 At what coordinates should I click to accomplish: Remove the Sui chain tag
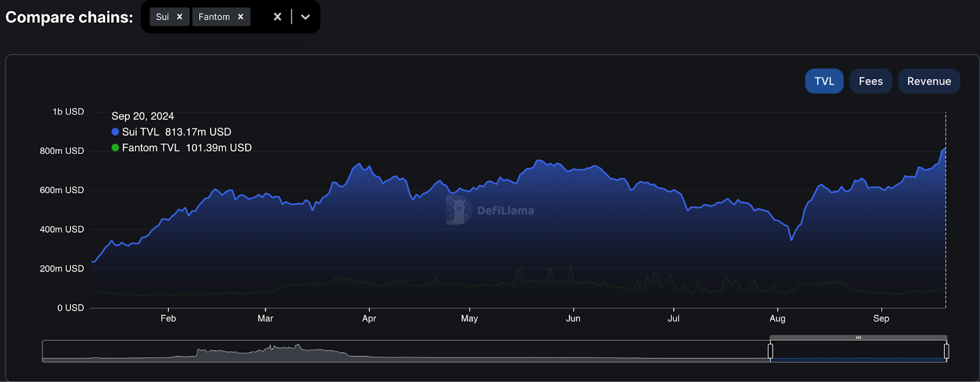point(179,17)
